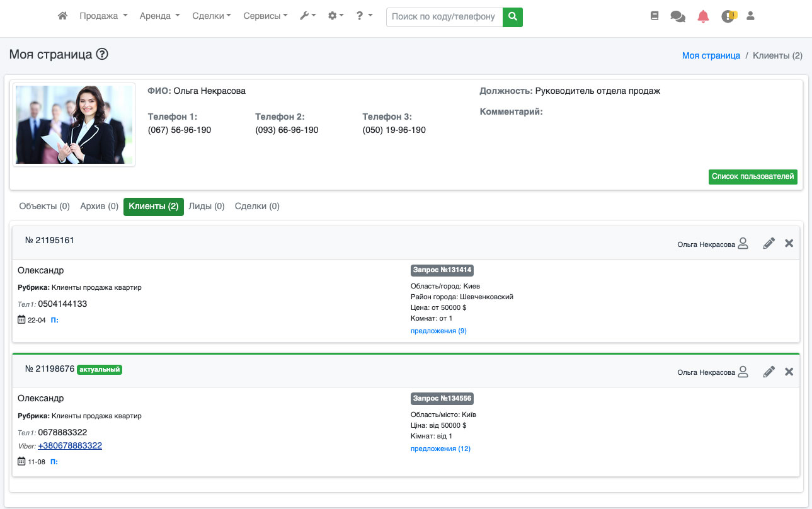Screen dimensions: 812x509
Task: Switch to the Лиды (0) tab
Action: [207, 206]
